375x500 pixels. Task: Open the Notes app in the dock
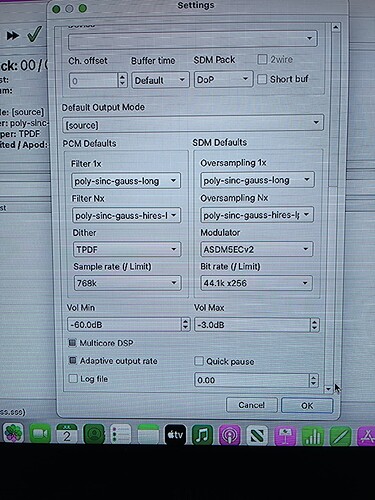pyautogui.click(x=148, y=434)
